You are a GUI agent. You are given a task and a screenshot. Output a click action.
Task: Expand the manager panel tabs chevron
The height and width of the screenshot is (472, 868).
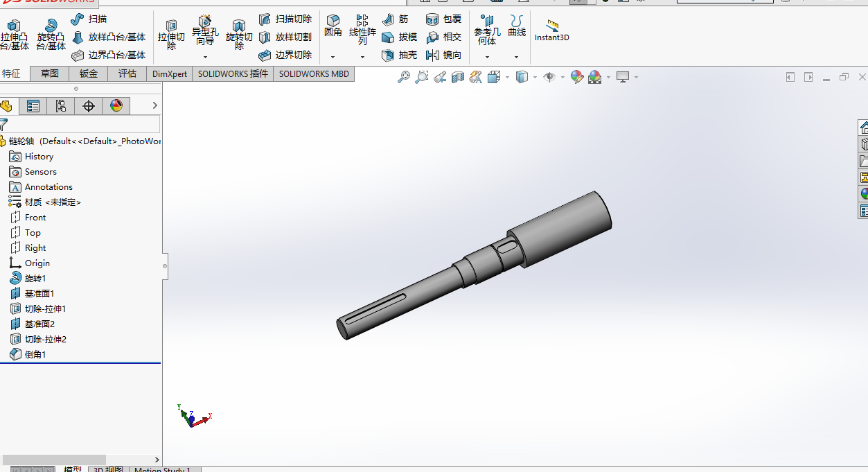[155, 105]
